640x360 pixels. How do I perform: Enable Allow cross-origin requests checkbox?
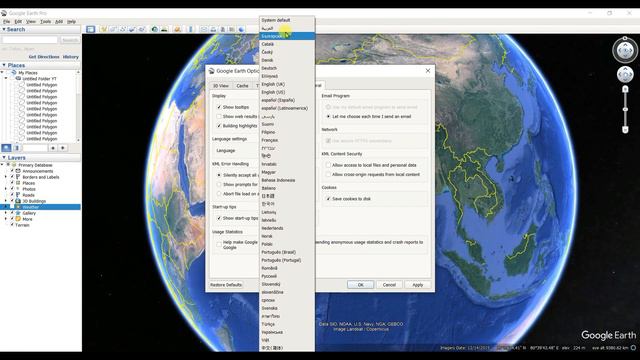tap(328, 174)
